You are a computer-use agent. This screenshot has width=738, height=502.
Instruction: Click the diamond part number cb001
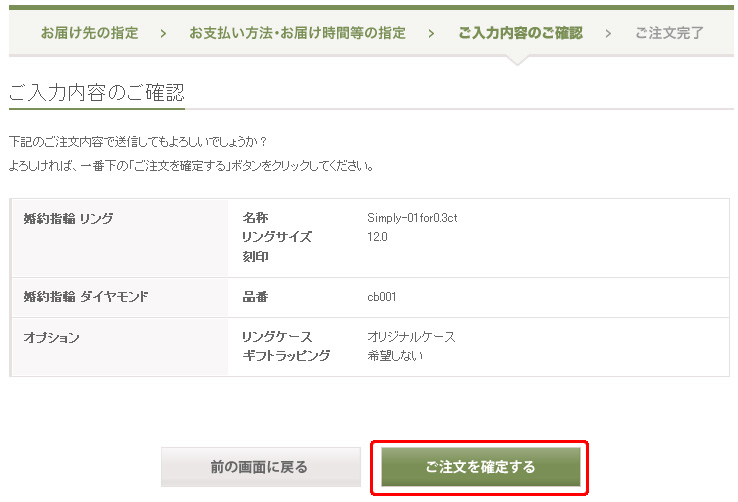[384, 297]
